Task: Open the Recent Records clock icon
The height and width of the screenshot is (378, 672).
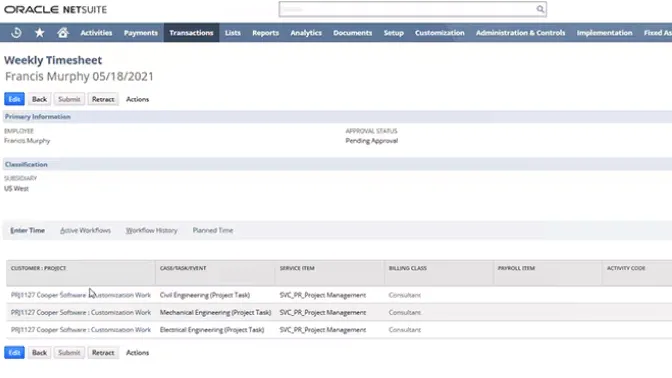Action: (16, 33)
